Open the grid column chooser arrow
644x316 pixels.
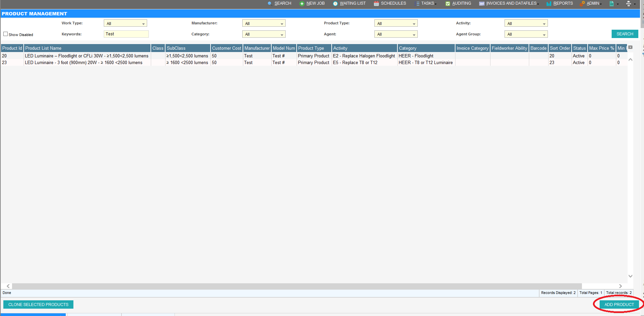tap(630, 48)
